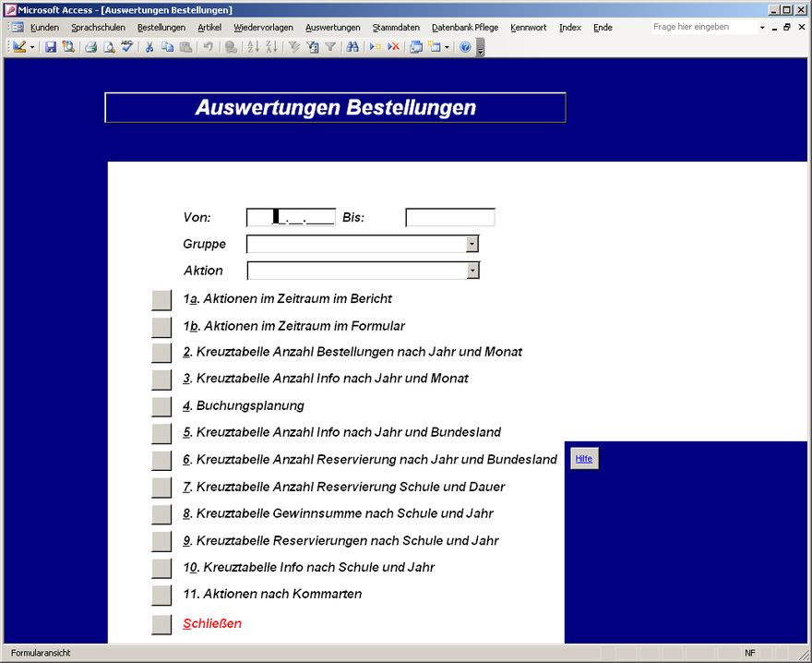Open the Ende menu
The height and width of the screenshot is (663, 812).
pos(603,28)
